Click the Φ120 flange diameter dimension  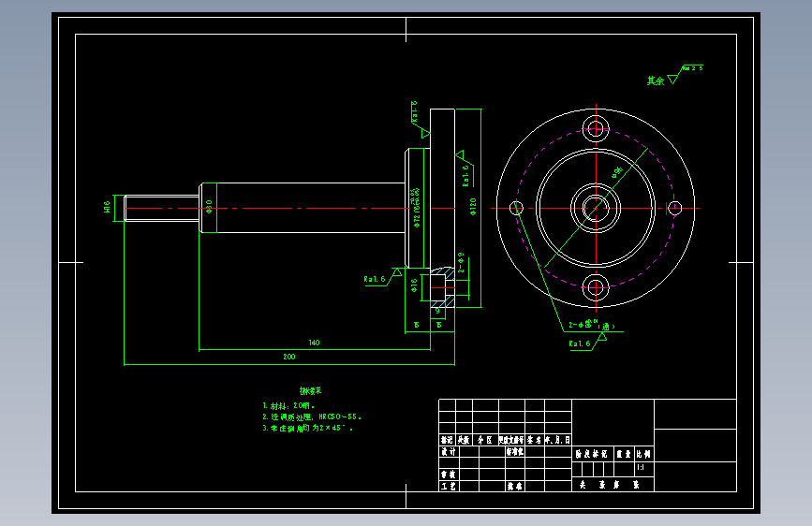[473, 206]
